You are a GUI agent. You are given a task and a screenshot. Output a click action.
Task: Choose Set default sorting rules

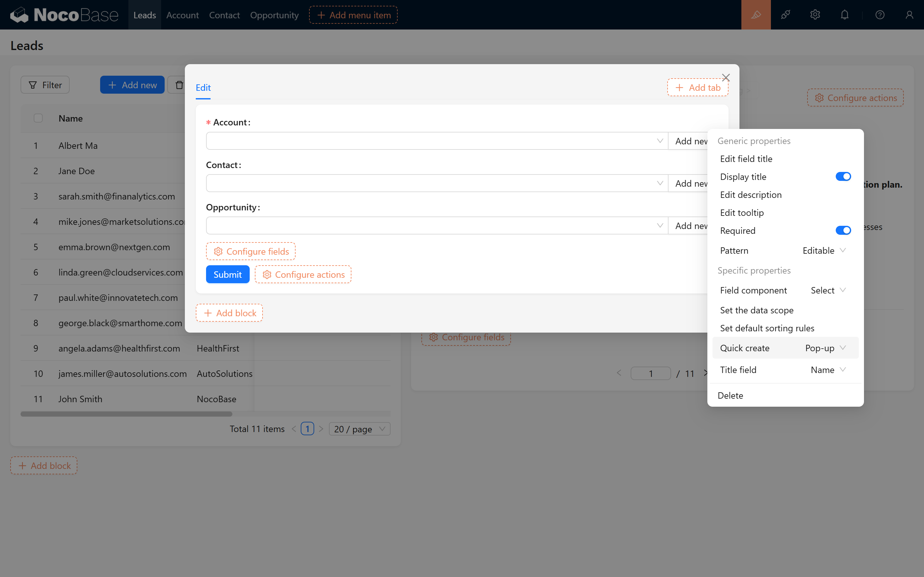pyautogui.click(x=785, y=328)
